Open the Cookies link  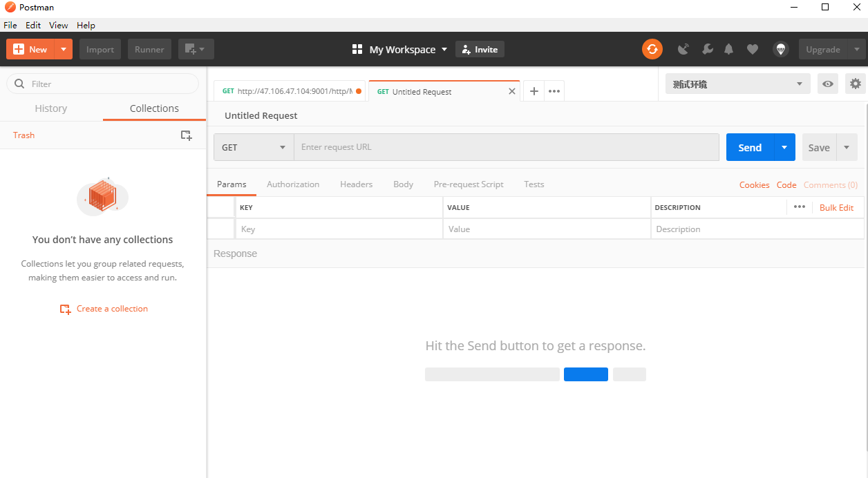point(754,185)
